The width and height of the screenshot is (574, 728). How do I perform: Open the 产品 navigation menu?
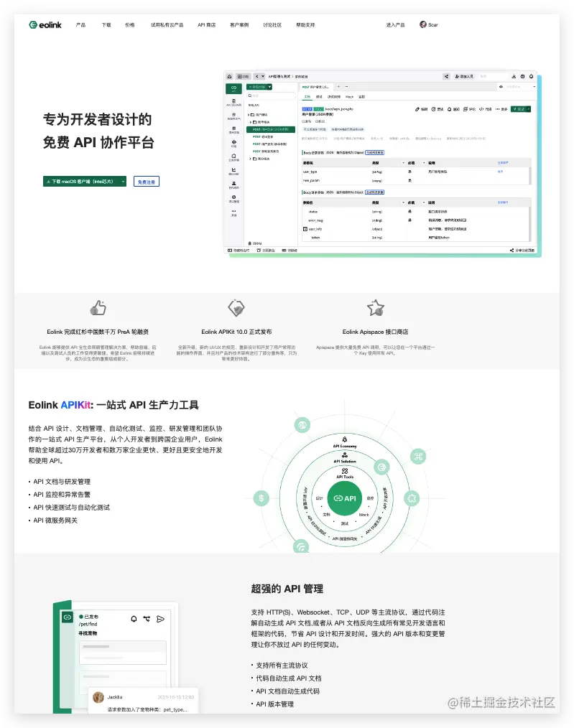(80, 25)
